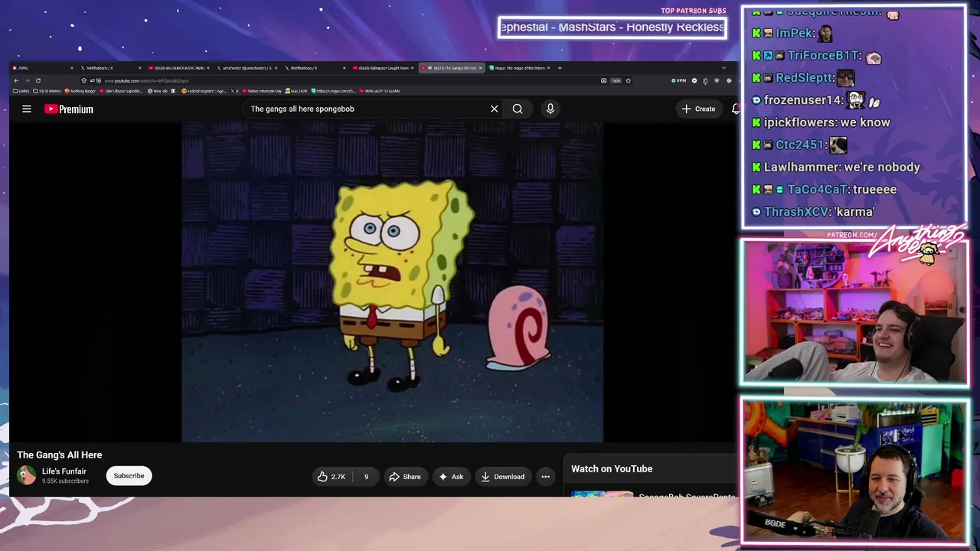
Task: Open the Dailies bookmarks folder
Action: point(21,91)
